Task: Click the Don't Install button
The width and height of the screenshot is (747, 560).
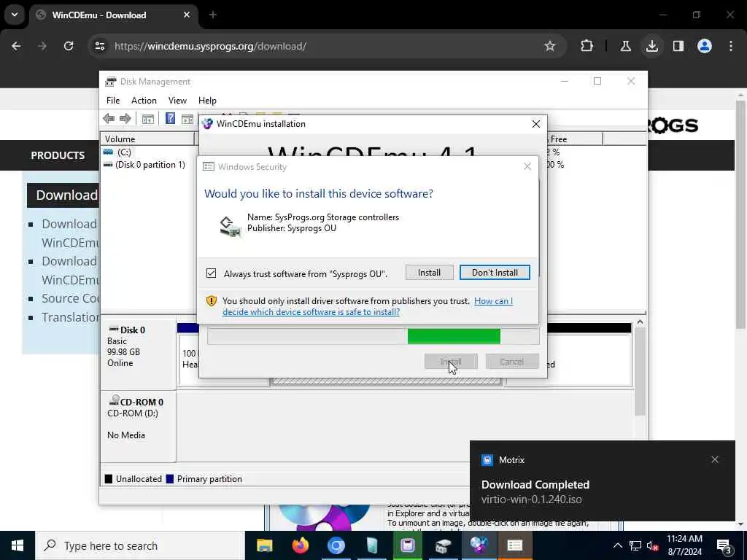Action: pos(495,273)
